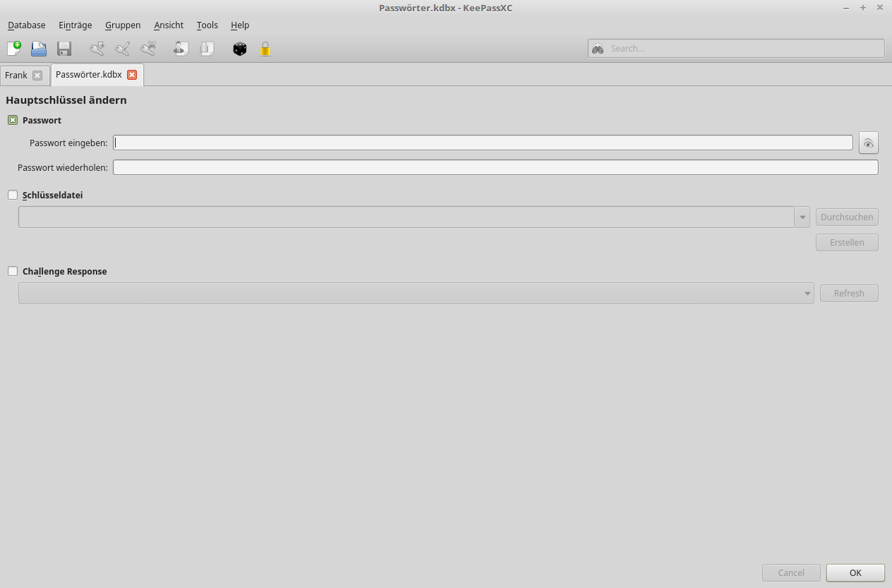The height and width of the screenshot is (588, 892).
Task: Click the Durchsuchen button
Action: 847,217
